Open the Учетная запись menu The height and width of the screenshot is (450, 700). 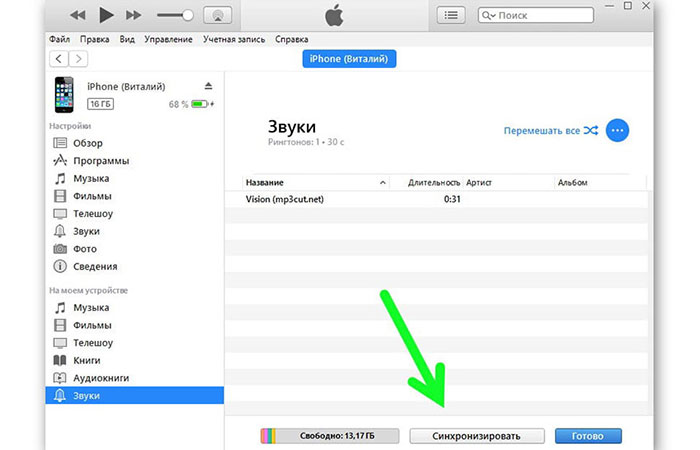234,39
